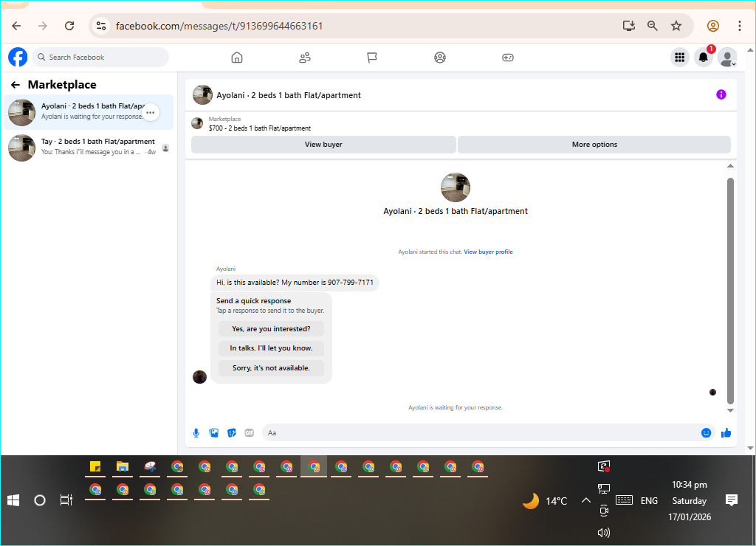Click the browser forward arrow

point(43,26)
